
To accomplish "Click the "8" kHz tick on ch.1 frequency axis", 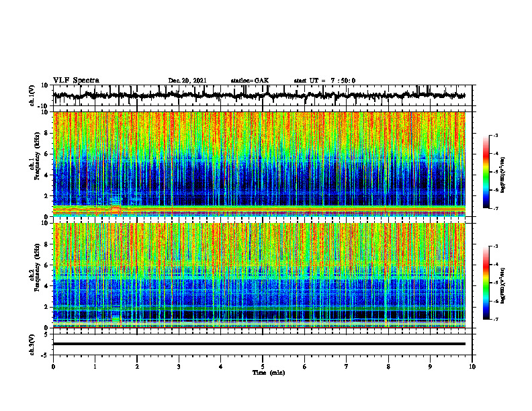I will pyautogui.click(x=47, y=133).
